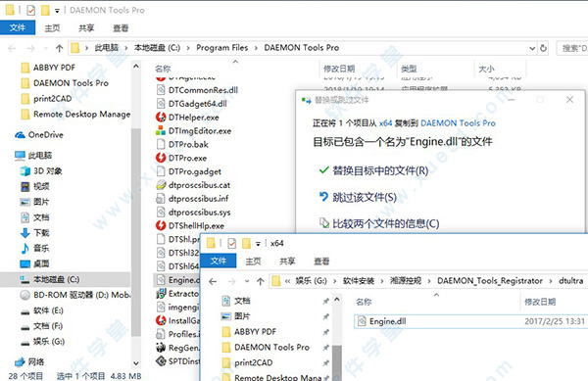Click the 3D 对象 icon in sidebar
Viewport: 588px width, 381px height.
pyautogui.click(x=25, y=171)
